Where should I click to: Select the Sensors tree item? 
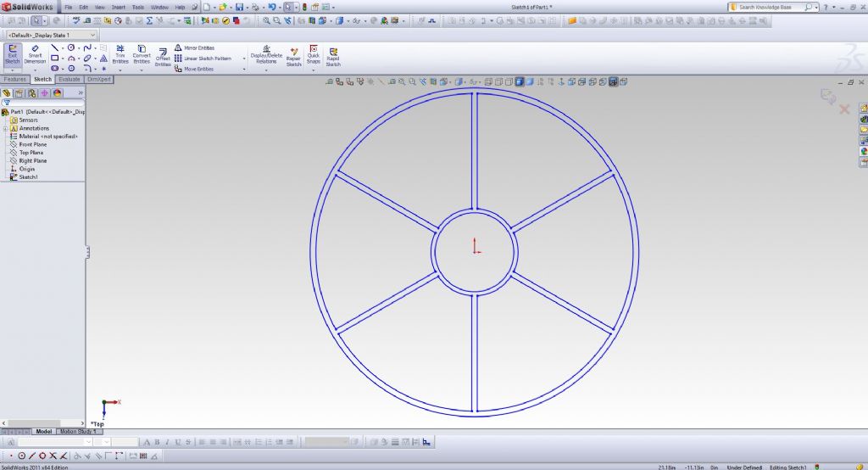click(x=28, y=120)
